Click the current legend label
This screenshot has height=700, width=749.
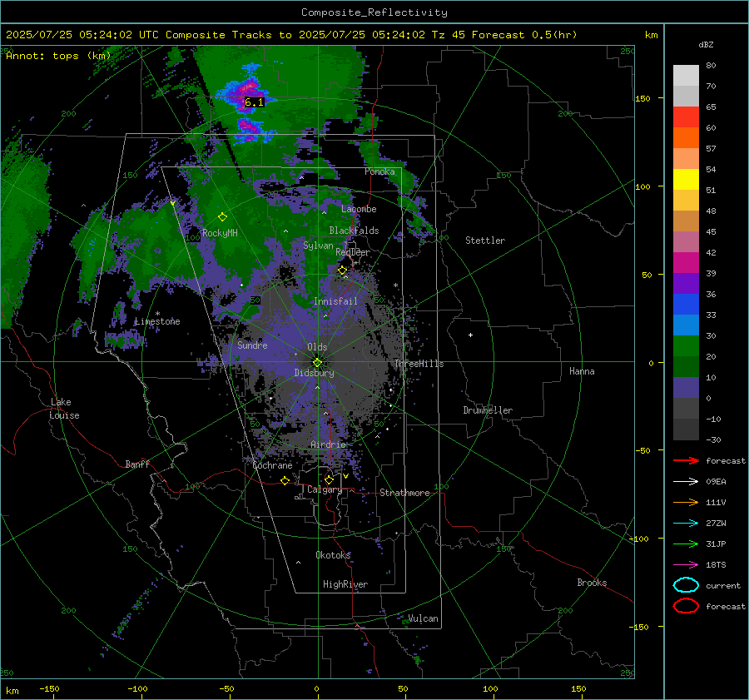click(723, 586)
